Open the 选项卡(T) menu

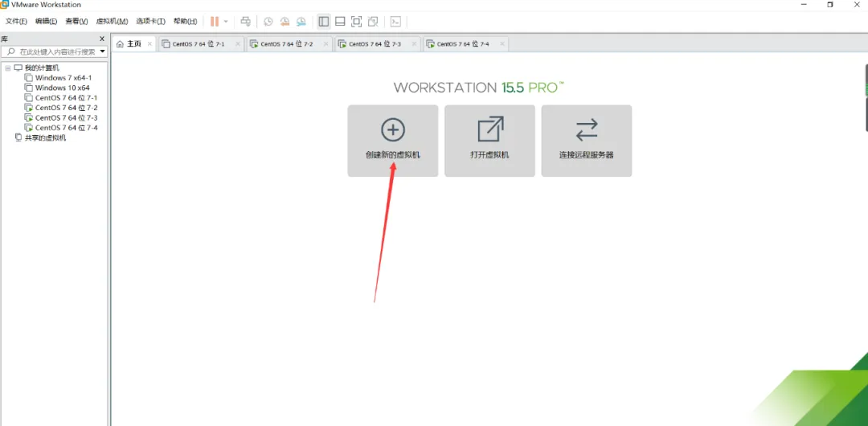(x=150, y=22)
